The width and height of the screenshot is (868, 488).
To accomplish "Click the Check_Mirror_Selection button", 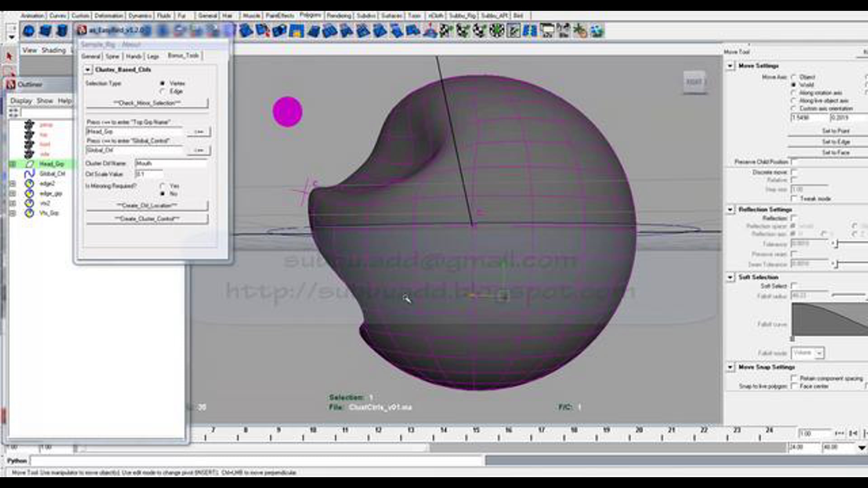I will click(147, 103).
